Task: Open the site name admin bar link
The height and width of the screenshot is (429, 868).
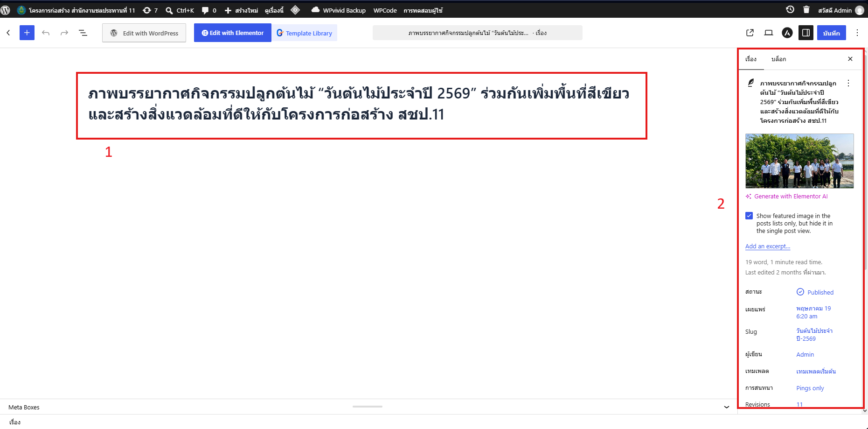Action: coord(76,10)
